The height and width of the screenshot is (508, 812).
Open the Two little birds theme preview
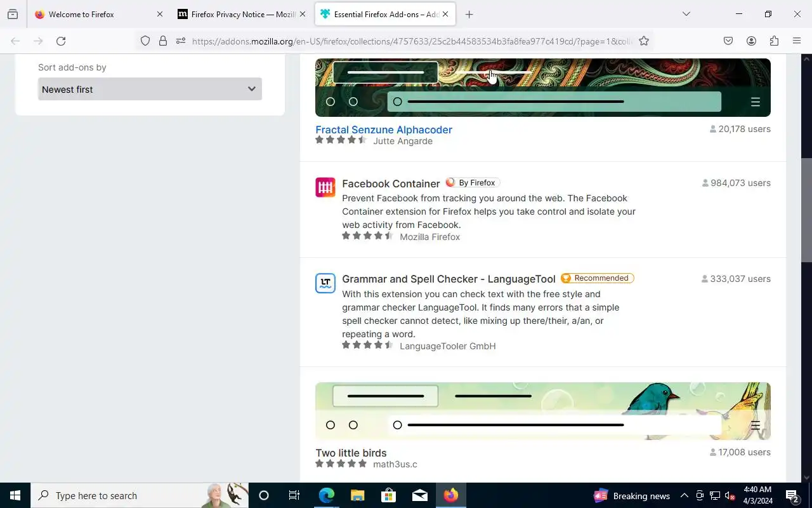point(543,411)
